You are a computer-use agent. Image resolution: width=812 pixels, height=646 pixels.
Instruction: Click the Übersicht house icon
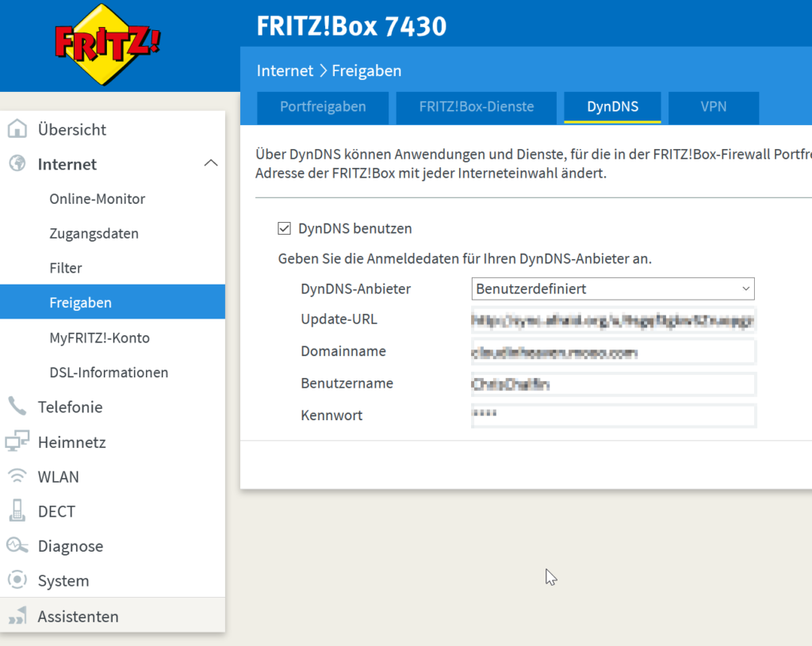coord(17,129)
